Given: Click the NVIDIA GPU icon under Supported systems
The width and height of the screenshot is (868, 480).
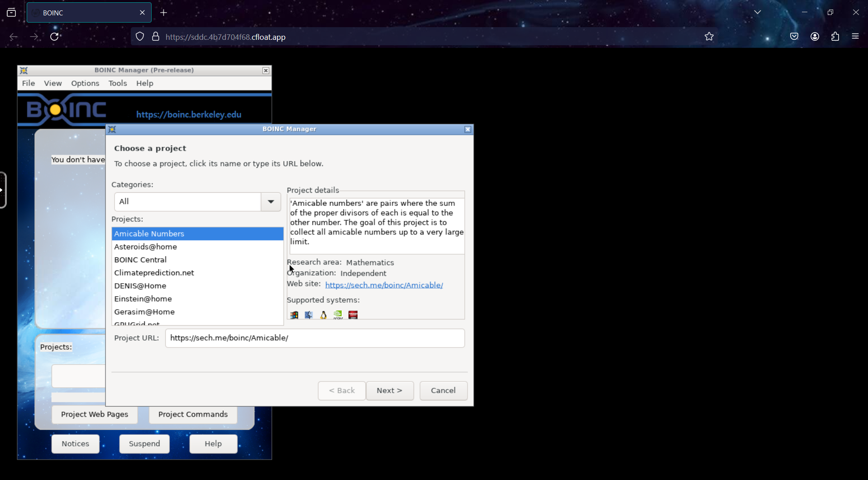Looking at the screenshot, I should click(338, 315).
